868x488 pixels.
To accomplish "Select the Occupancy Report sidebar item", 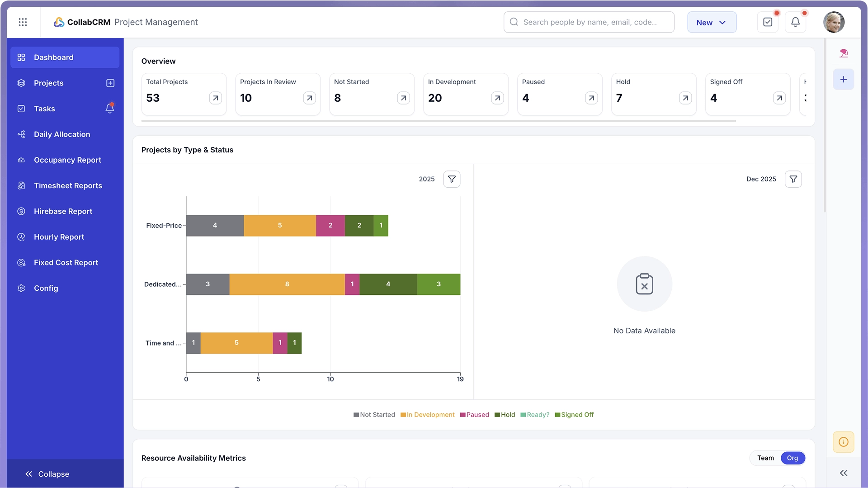I will pos(67,160).
